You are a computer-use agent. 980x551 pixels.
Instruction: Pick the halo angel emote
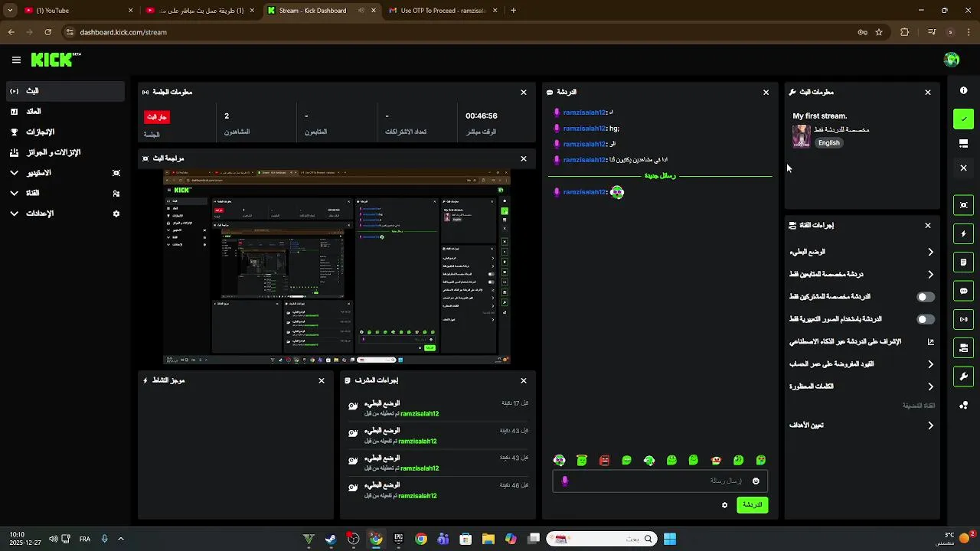[x=582, y=460]
